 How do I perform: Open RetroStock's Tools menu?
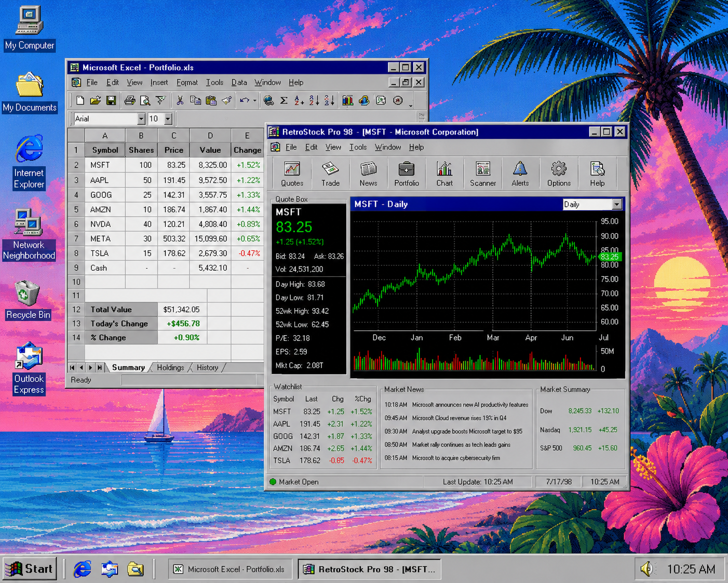(358, 148)
